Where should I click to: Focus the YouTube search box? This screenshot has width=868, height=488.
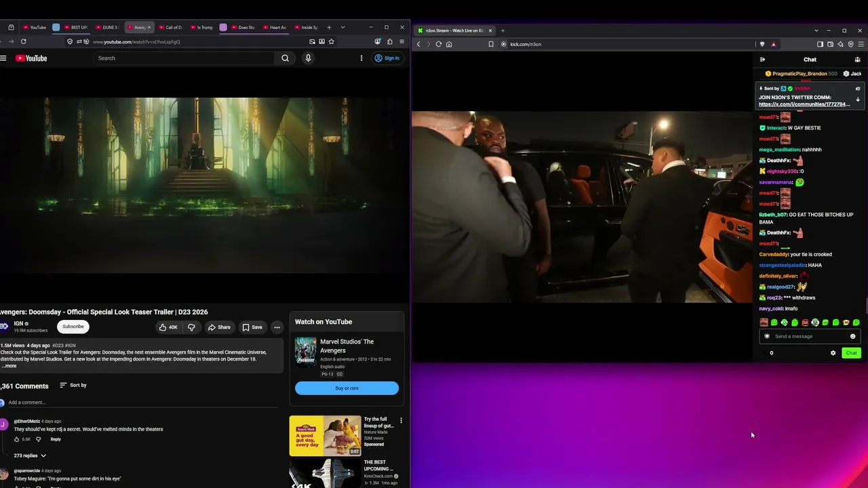pos(184,58)
